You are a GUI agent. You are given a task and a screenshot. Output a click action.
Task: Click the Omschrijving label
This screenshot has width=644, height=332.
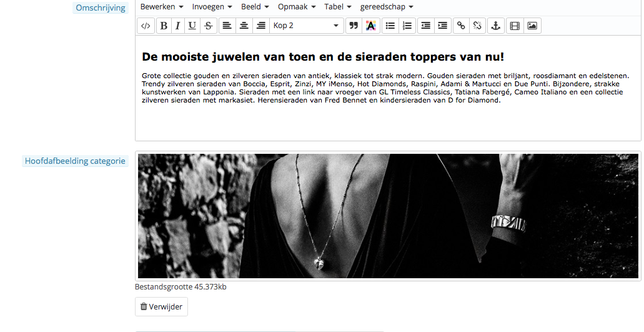[x=101, y=8]
